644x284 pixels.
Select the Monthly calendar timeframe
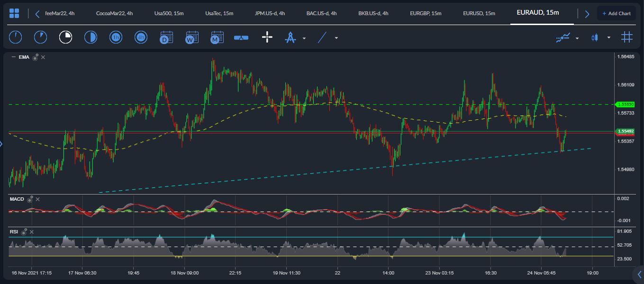217,37
